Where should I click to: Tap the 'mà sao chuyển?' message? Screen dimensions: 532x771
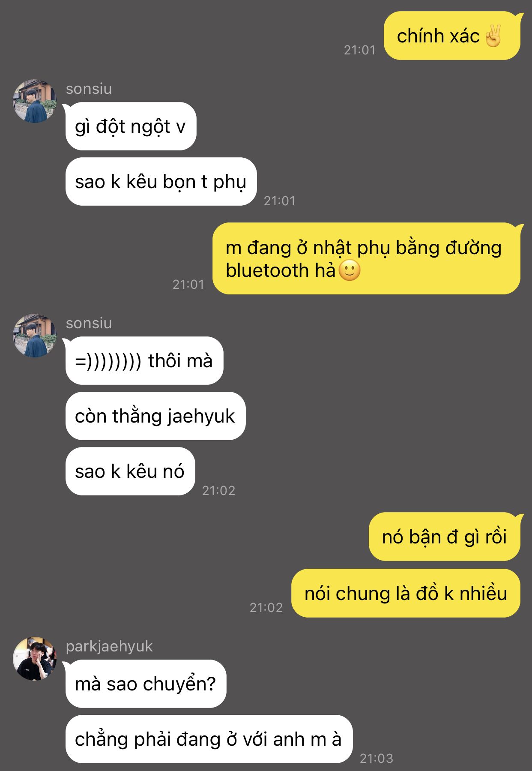click(x=146, y=684)
